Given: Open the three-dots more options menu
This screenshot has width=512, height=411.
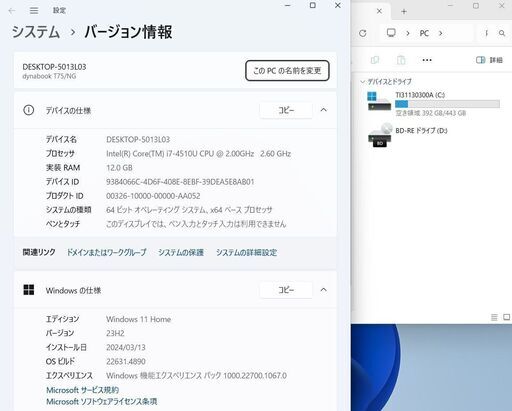Looking at the screenshot, I should click(x=427, y=60).
